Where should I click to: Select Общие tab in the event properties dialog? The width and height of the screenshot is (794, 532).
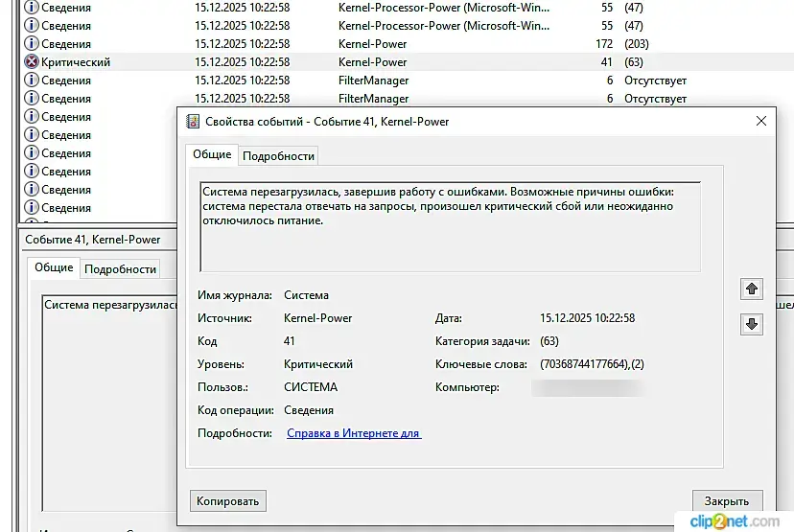point(212,154)
